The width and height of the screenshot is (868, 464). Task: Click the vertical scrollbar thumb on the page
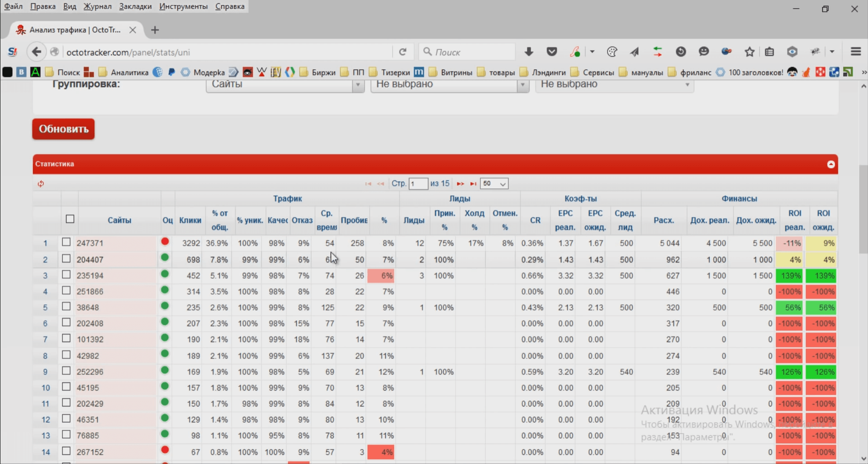click(863, 209)
